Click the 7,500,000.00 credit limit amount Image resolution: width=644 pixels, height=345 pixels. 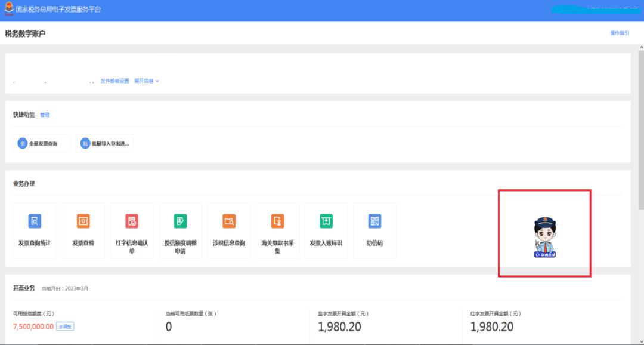point(33,326)
